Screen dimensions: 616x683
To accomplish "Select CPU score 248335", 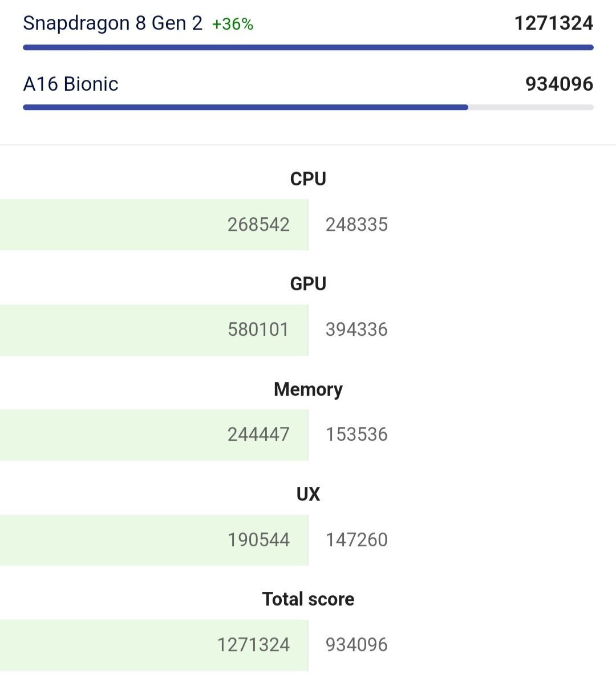I will tap(357, 225).
